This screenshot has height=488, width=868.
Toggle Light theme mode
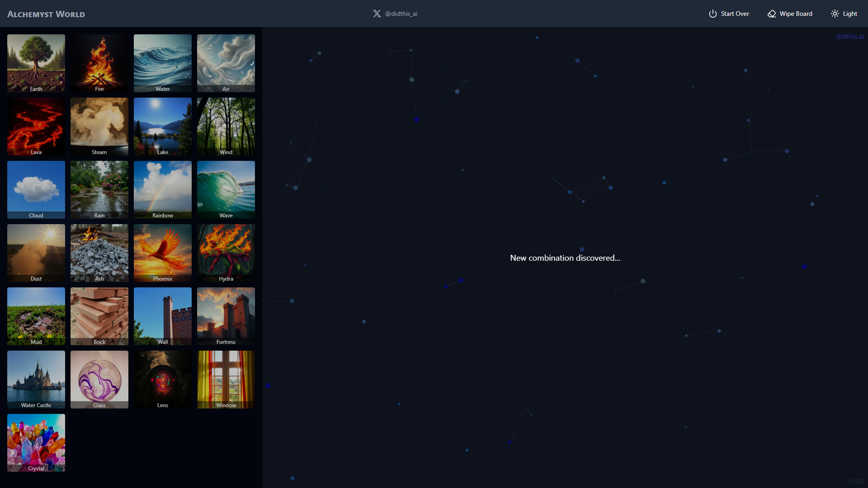pos(844,14)
